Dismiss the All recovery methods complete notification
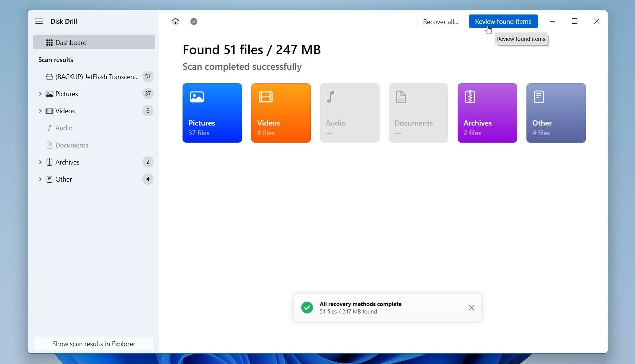Viewport: 635px width, 364px height. [471, 308]
